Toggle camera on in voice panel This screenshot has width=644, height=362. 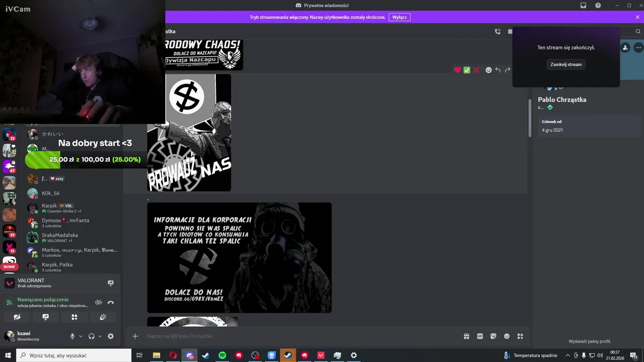point(17,317)
